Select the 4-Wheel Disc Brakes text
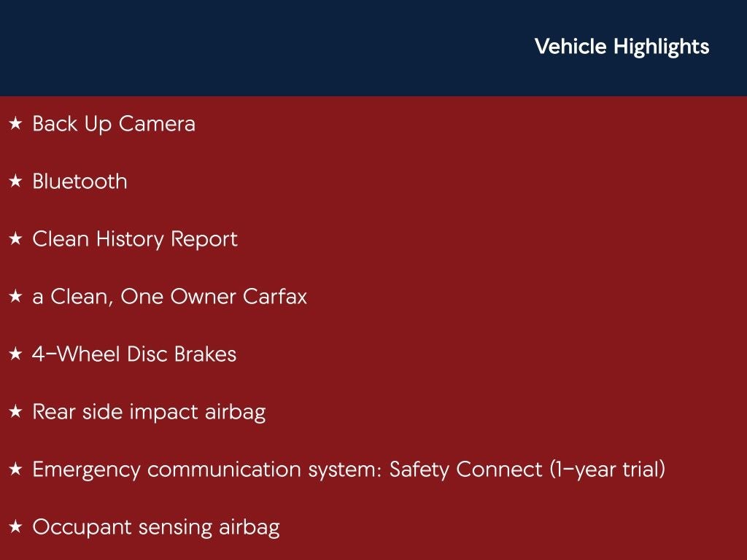 click(134, 354)
